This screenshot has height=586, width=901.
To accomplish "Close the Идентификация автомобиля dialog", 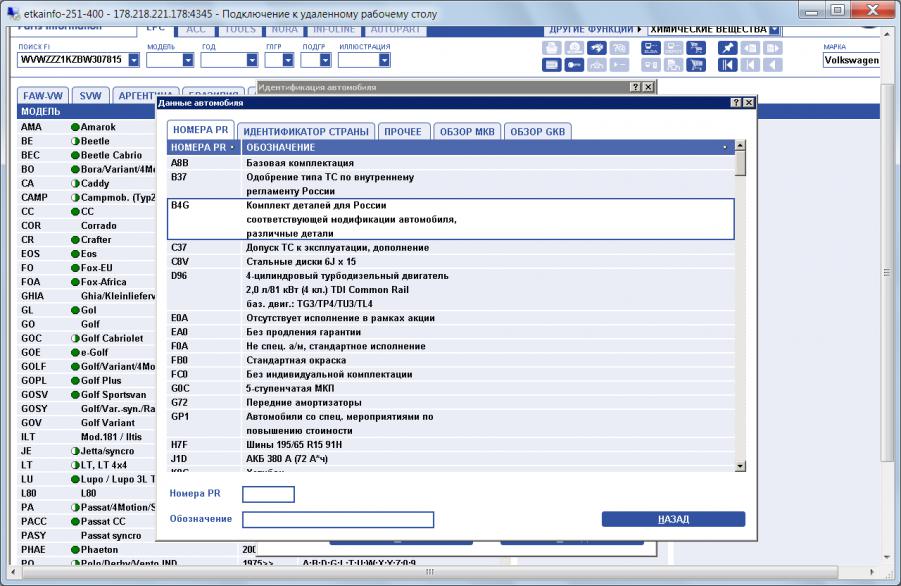I will (648, 87).
